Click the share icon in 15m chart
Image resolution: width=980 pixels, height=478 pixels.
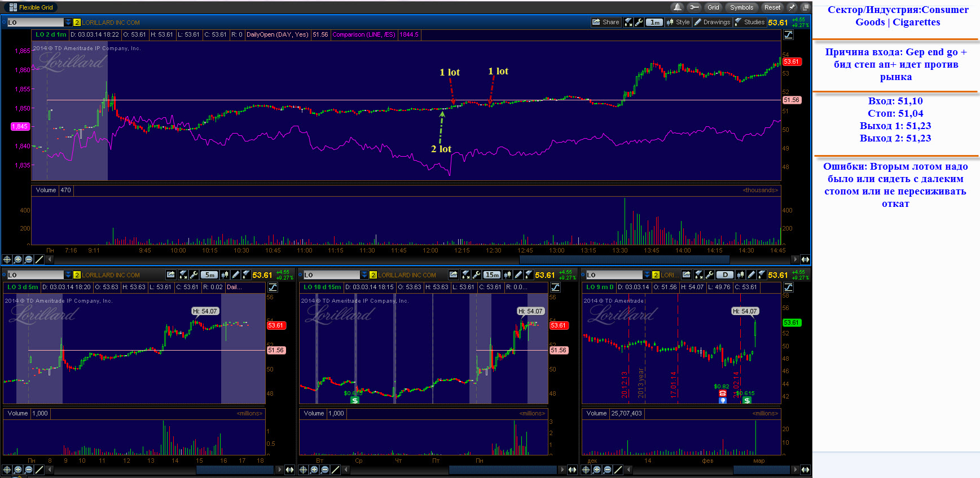pos(453,275)
